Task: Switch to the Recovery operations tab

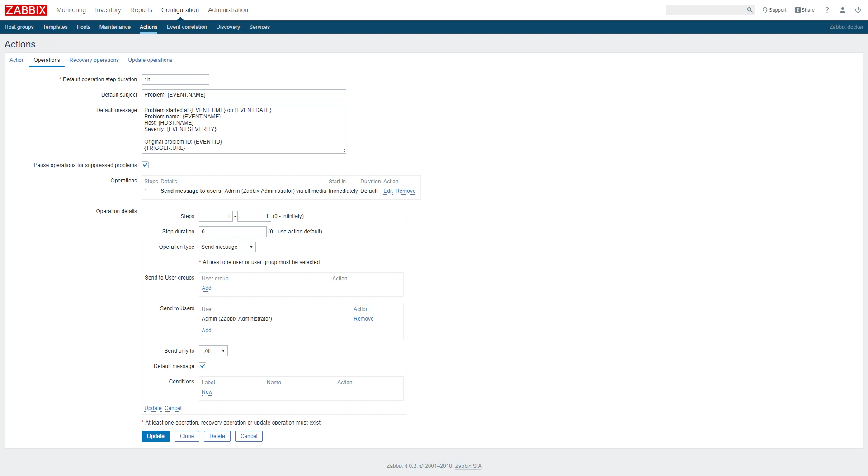Action: 94,60
